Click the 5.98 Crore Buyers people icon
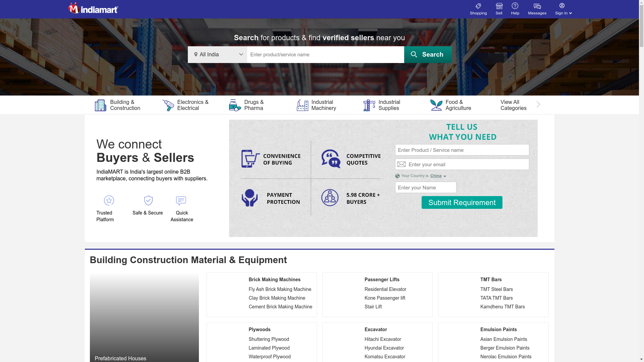 pyautogui.click(x=330, y=197)
